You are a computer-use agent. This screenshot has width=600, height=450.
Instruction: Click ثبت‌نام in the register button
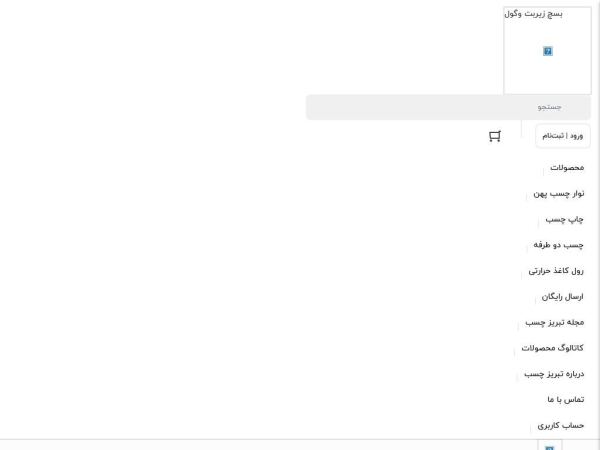pyautogui.click(x=553, y=136)
